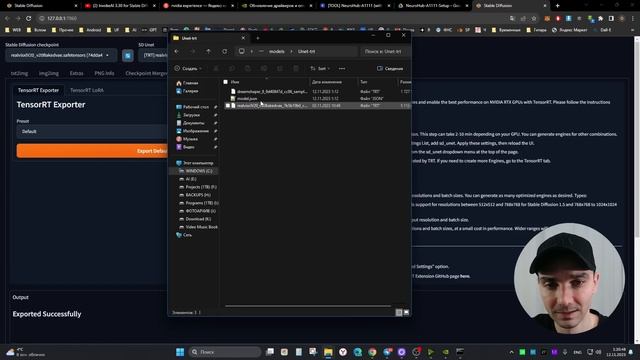Click the search box in Explorer window

(x=383, y=51)
